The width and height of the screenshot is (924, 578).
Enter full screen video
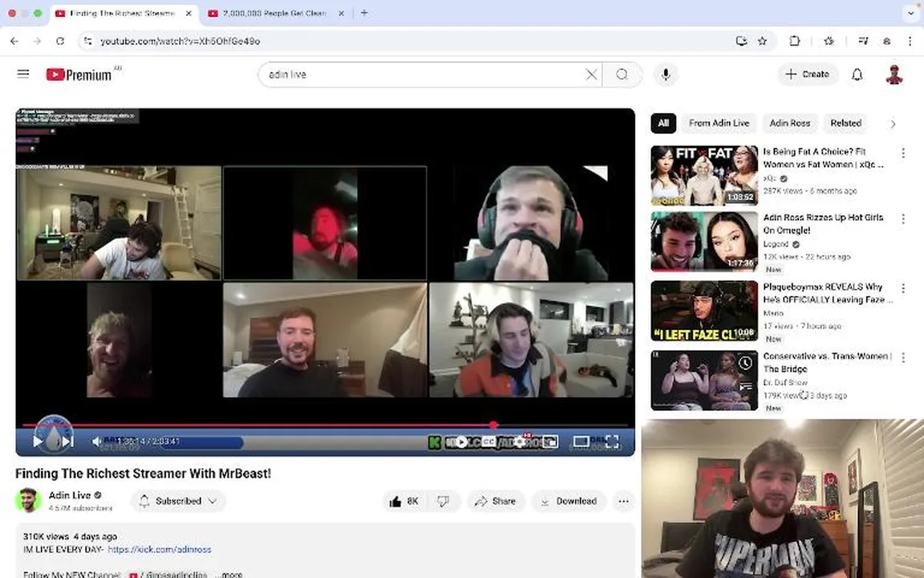pyautogui.click(x=612, y=442)
